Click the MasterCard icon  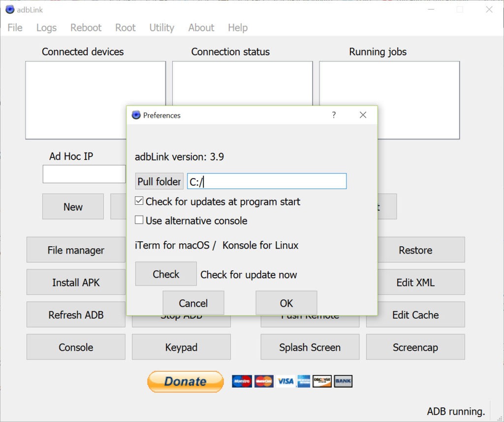(264, 381)
